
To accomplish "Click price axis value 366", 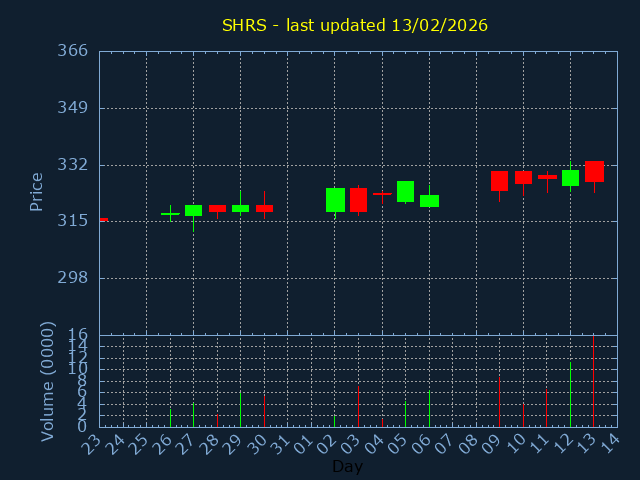I will (x=73, y=51).
